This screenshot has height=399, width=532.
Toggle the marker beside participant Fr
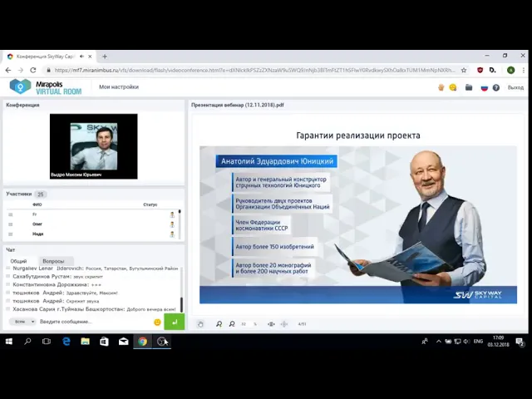[11, 214]
